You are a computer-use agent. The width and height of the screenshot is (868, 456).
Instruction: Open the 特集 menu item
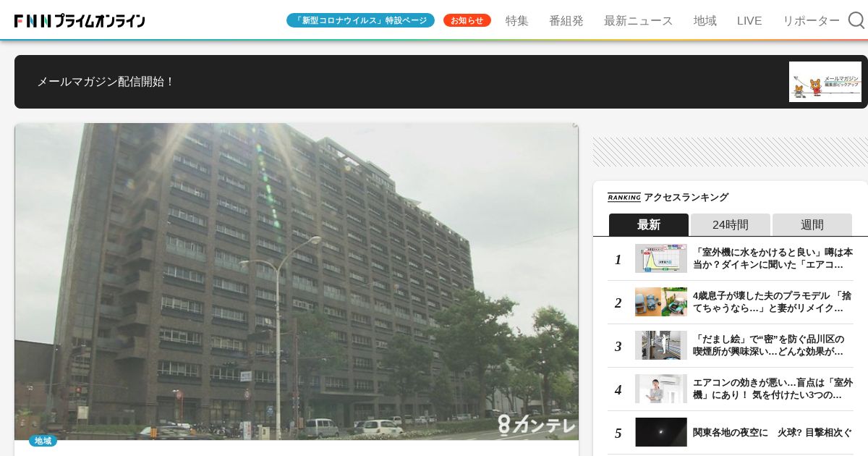(517, 20)
